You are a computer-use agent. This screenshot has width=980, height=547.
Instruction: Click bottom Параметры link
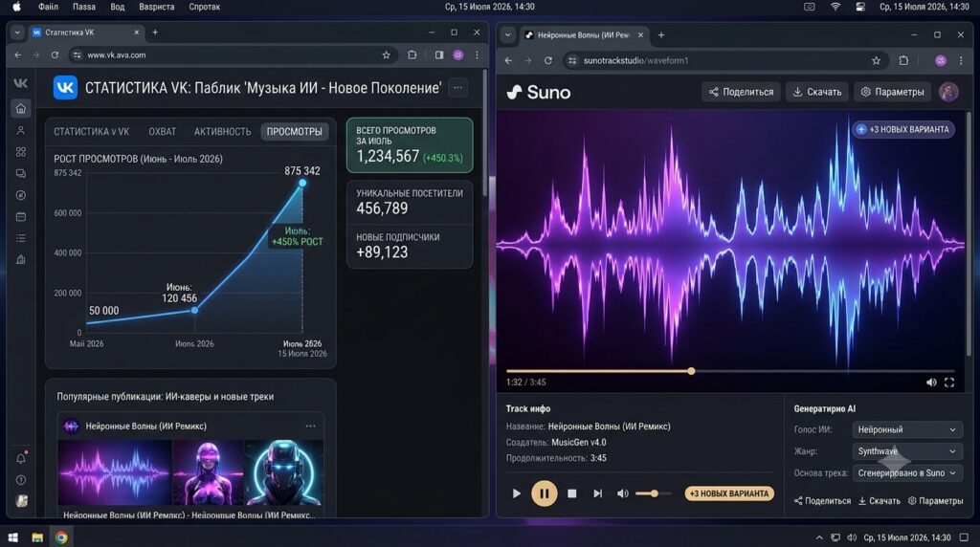click(936, 501)
